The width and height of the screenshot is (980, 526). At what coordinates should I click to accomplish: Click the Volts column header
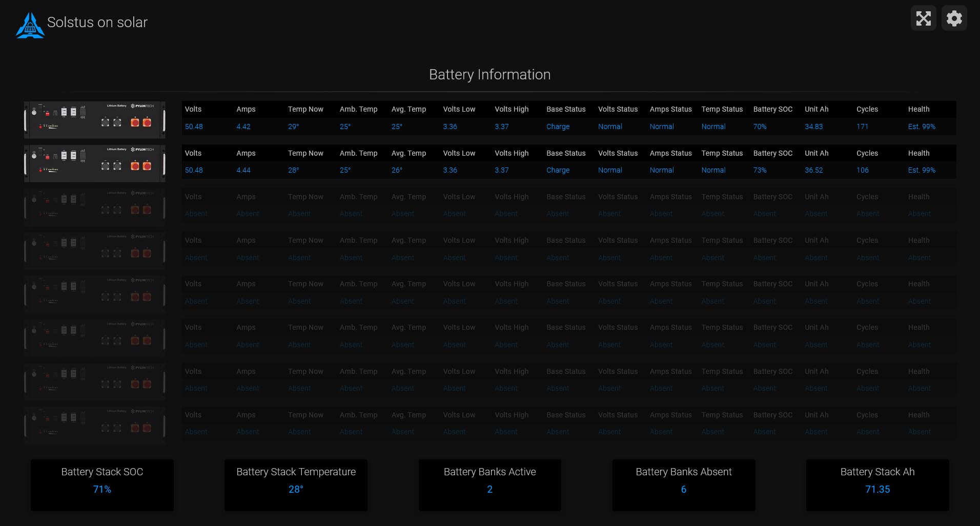tap(193, 109)
